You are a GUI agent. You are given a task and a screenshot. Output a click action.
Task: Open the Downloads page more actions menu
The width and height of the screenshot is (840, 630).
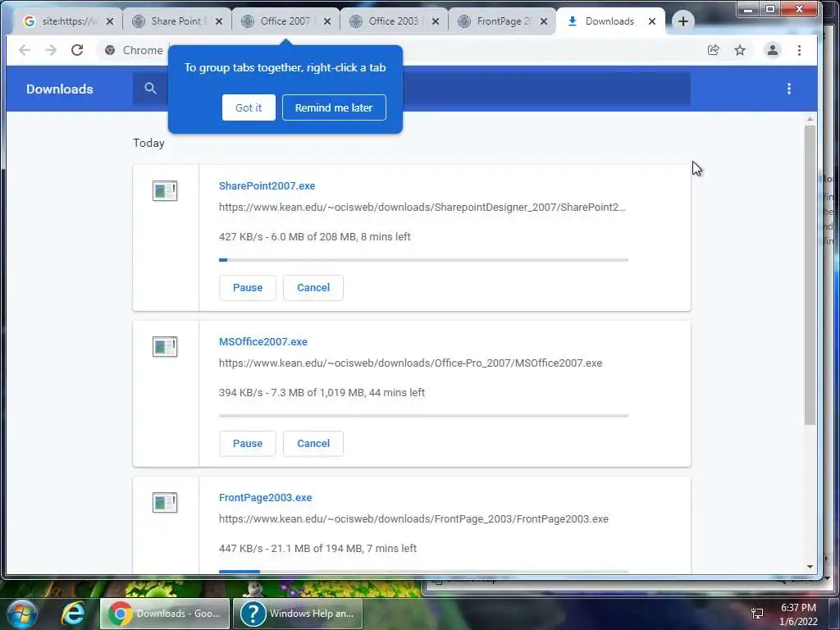tap(789, 89)
